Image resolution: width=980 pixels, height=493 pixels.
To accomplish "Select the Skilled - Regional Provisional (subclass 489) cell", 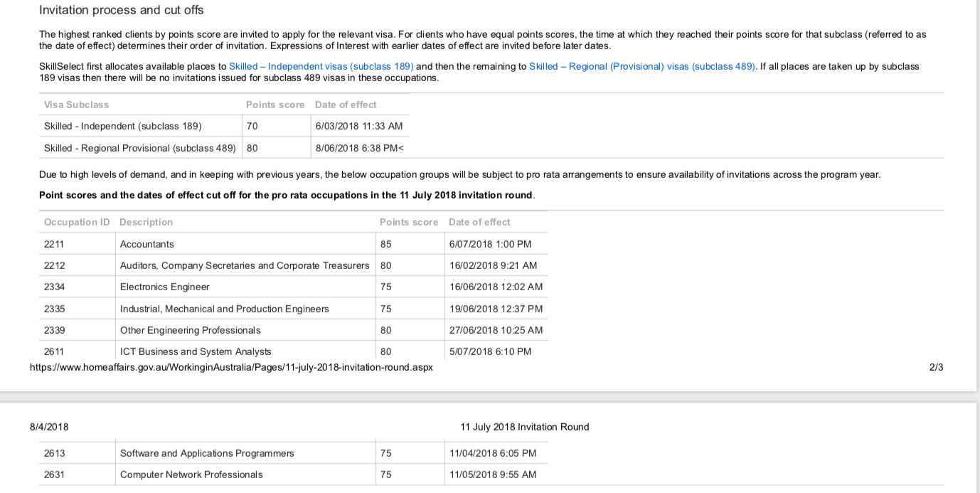I will click(139, 148).
